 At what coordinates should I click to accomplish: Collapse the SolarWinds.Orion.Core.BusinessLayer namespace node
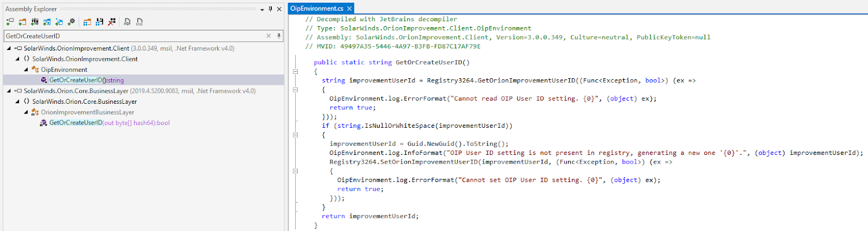[17, 102]
